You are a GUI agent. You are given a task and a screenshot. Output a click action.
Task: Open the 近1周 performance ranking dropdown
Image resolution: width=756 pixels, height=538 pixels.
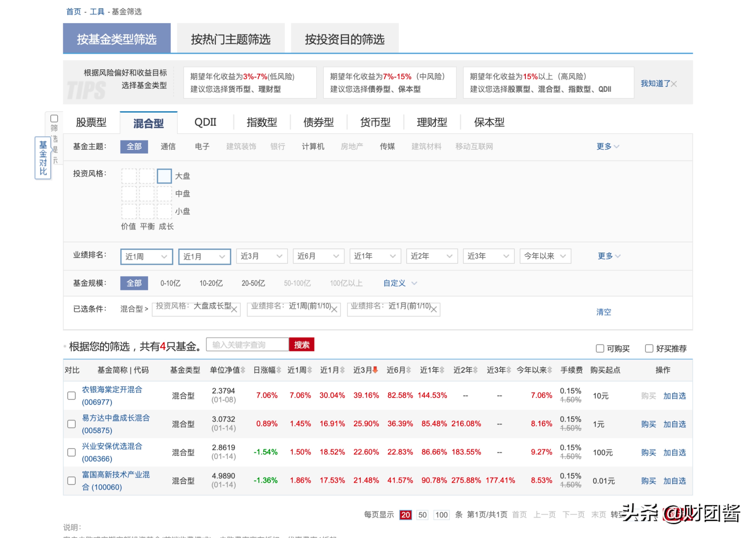146,256
